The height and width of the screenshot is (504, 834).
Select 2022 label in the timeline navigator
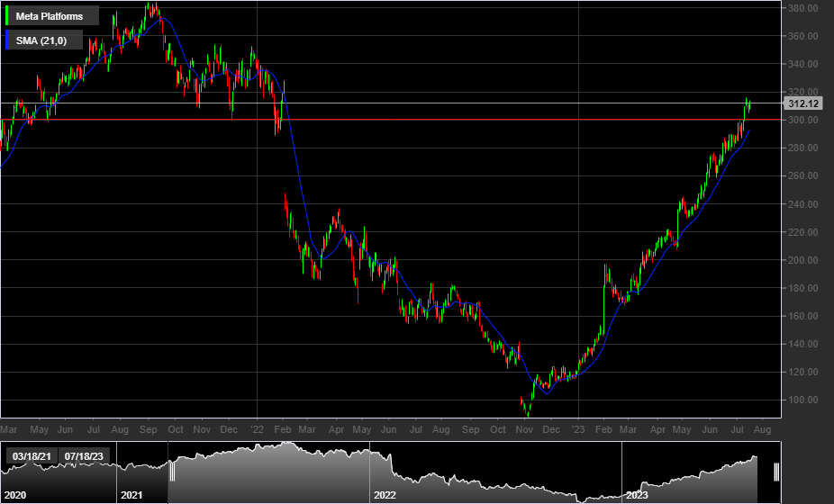coord(385,495)
